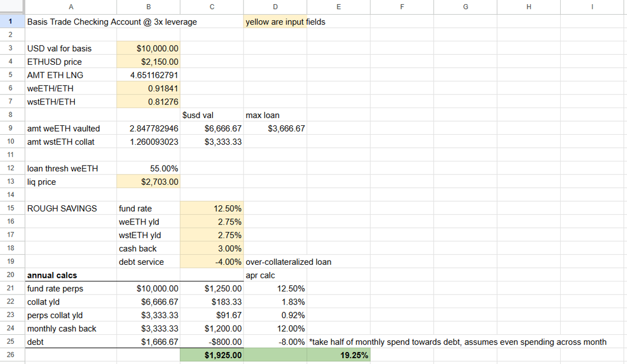Select column H header

coord(528,7)
